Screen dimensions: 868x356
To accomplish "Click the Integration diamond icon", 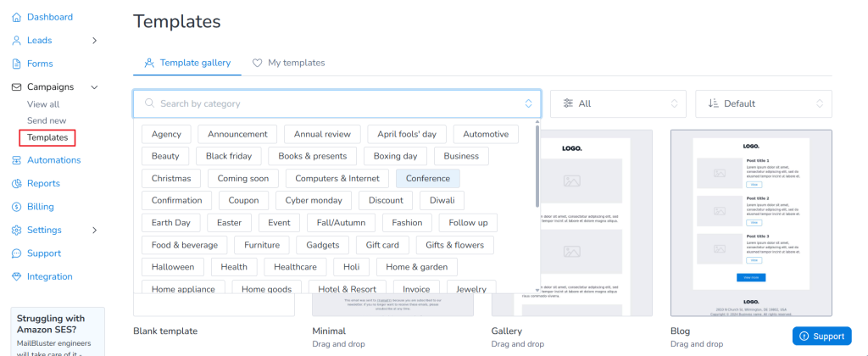I will click(x=17, y=276).
